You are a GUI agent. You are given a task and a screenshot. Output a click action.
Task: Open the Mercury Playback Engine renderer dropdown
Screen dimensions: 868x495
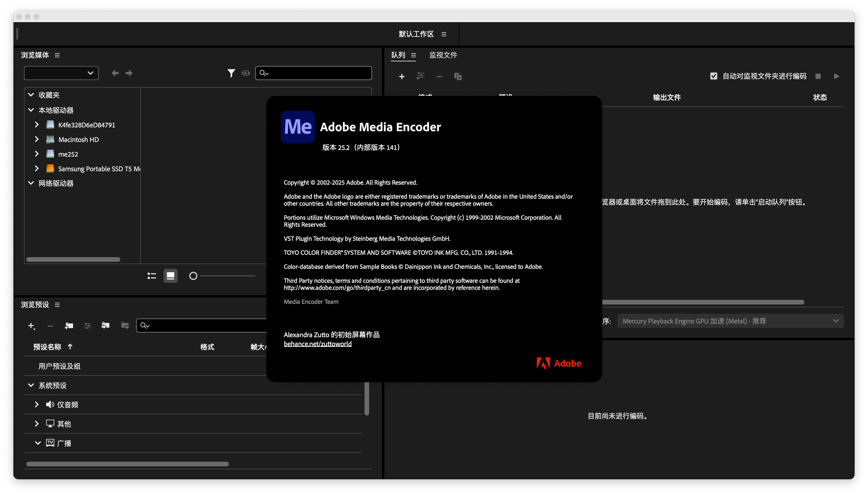(x=730, y=321)
